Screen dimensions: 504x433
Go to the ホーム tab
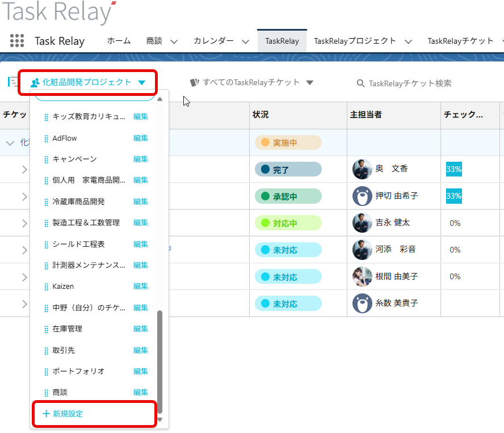[x=119, y=41]
